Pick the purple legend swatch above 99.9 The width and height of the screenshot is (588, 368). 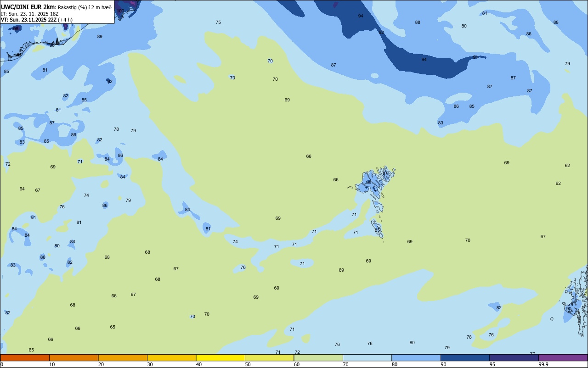pyautogui.click(x=563, y=357)
